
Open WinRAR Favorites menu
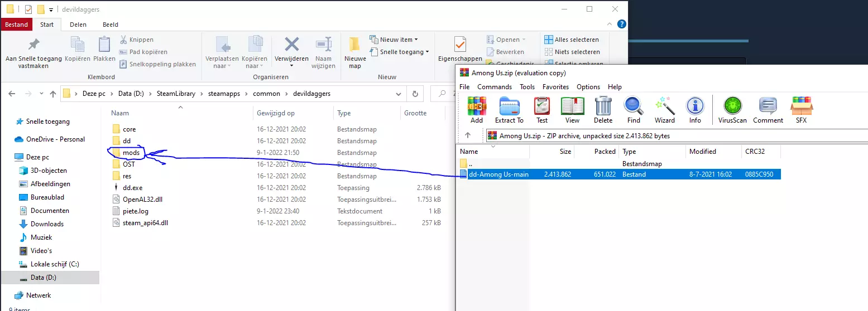pos(556,87)
